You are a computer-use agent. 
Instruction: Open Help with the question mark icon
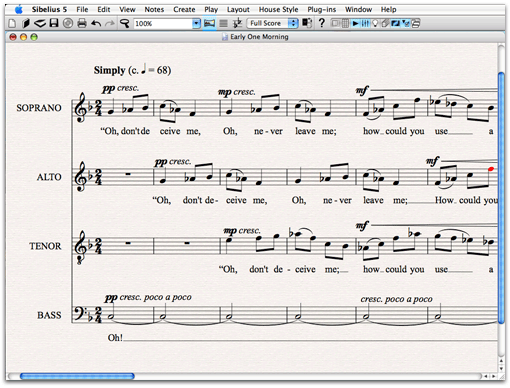click(x=321, y=23)
